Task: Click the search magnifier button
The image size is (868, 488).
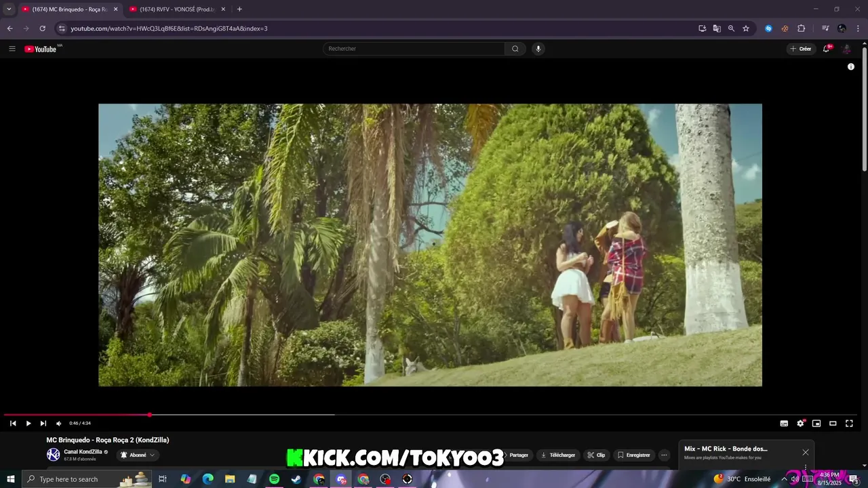Action: (x=515, y=49)
